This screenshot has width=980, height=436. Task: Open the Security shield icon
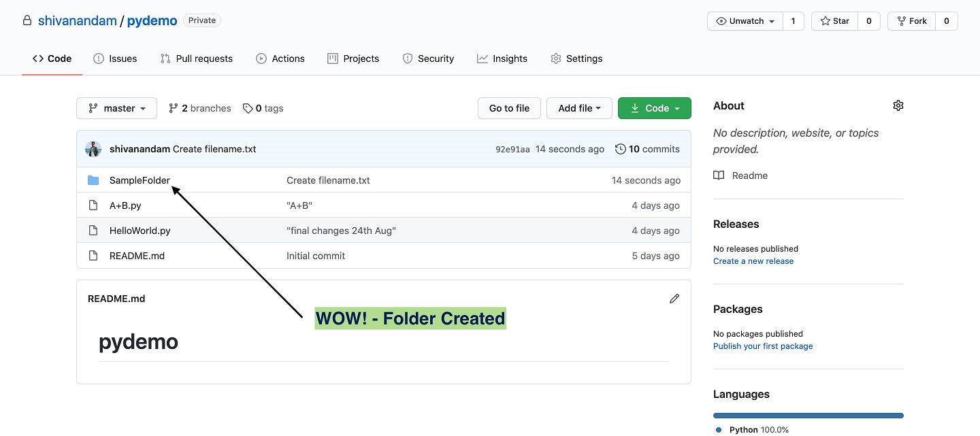(407, 58)
